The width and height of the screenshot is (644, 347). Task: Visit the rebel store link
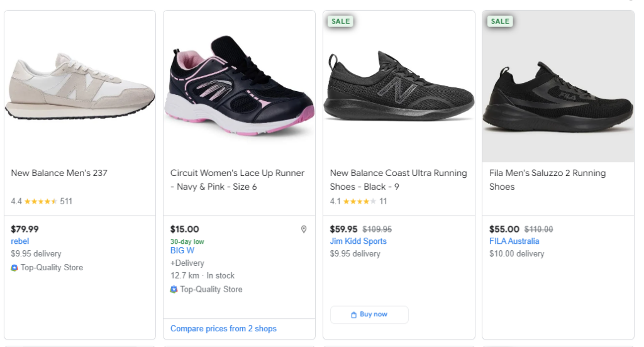[x=20, y=241]
